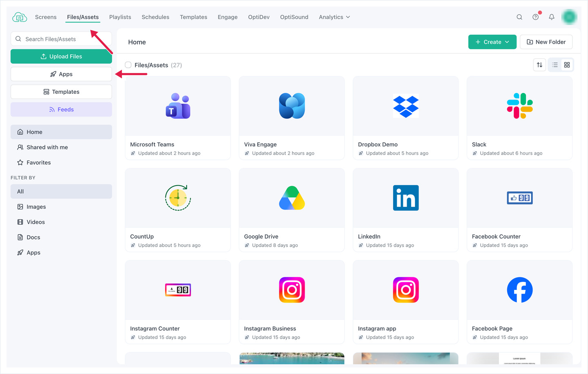The height and width of the screenshot is (374, 588).
Task: Select the All filter
Action: point(61,191)
